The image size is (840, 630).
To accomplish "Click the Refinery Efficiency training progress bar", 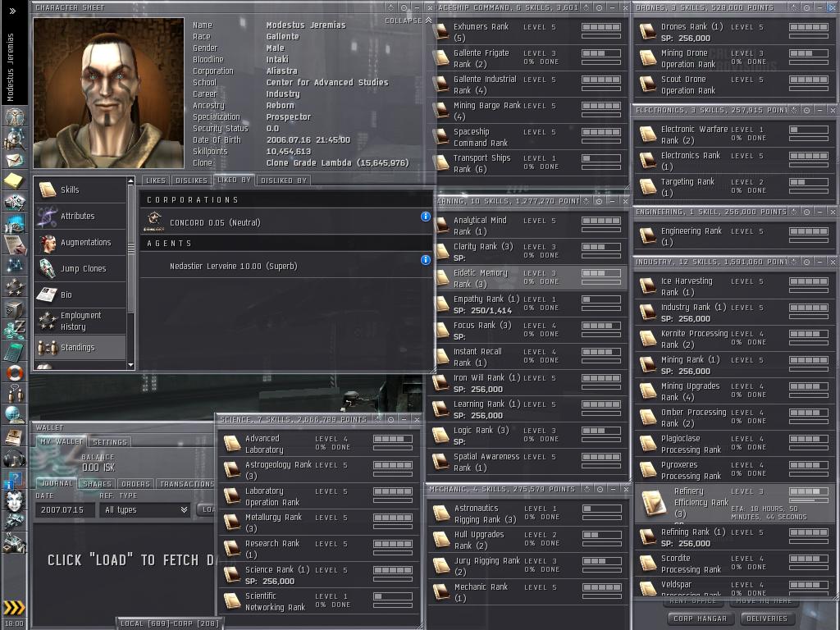I will pos(808,501).
